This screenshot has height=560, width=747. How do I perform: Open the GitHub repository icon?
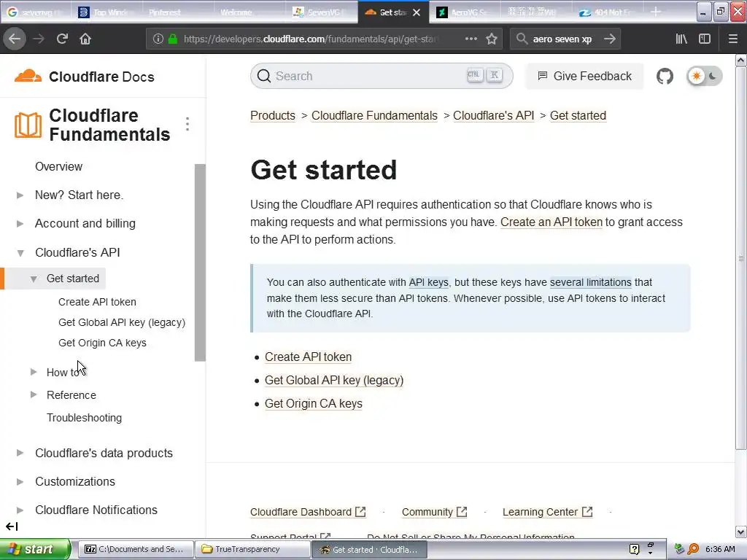[665, 76]
